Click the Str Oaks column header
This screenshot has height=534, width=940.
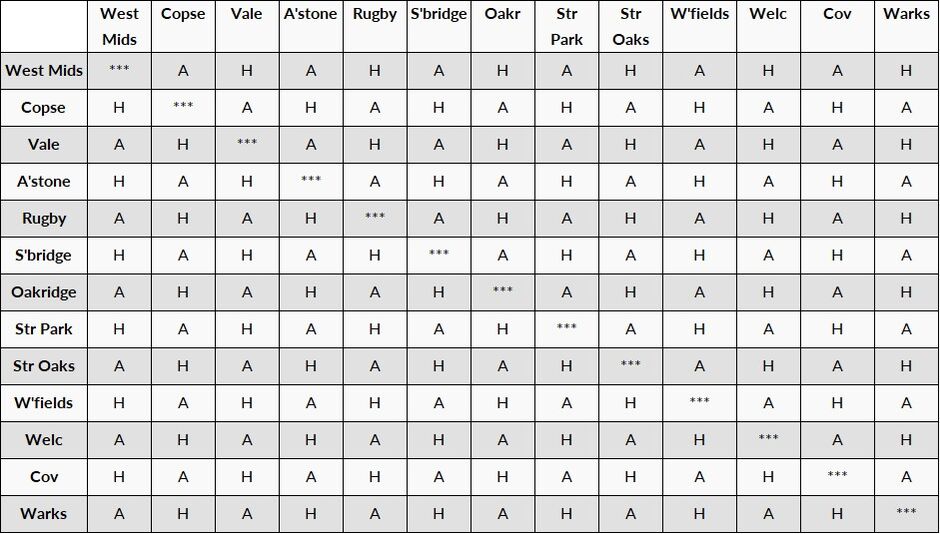[630, 26]
